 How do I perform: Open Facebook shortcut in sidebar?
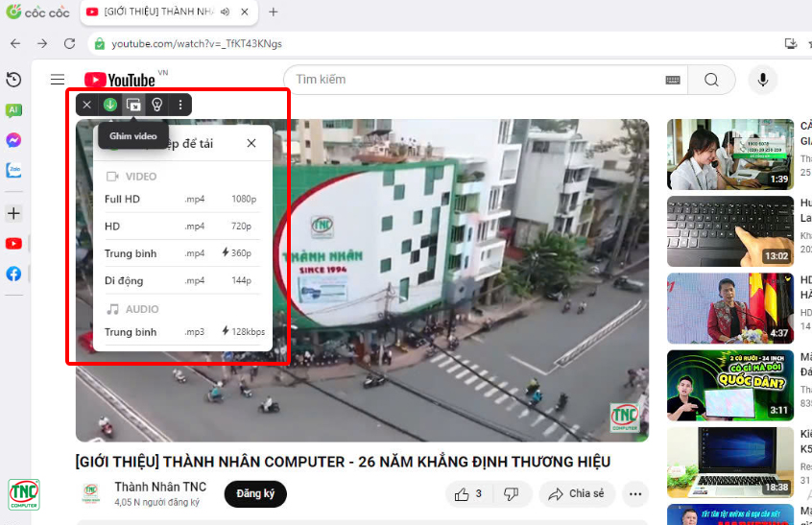tap(13, 274)
